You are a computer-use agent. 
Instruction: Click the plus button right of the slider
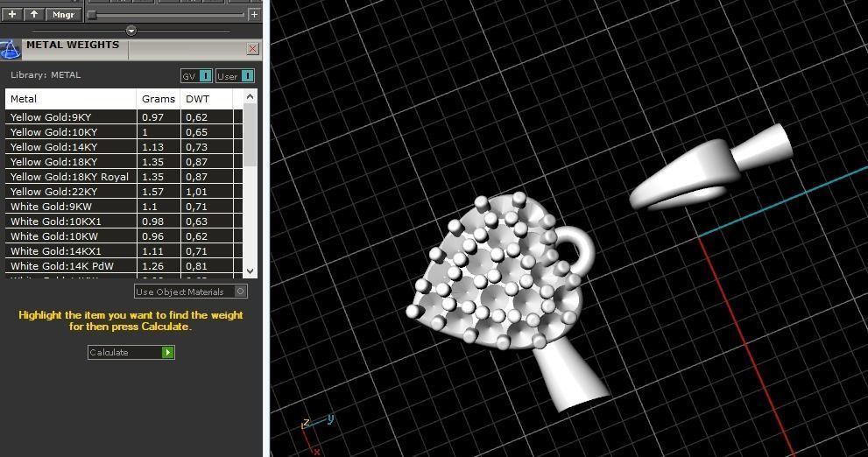(254, 14)
